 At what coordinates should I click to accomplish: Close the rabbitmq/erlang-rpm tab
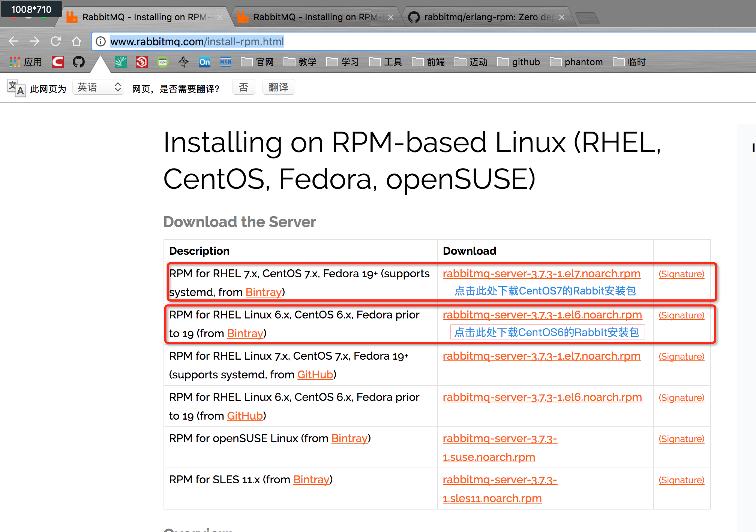coord(562,17)
